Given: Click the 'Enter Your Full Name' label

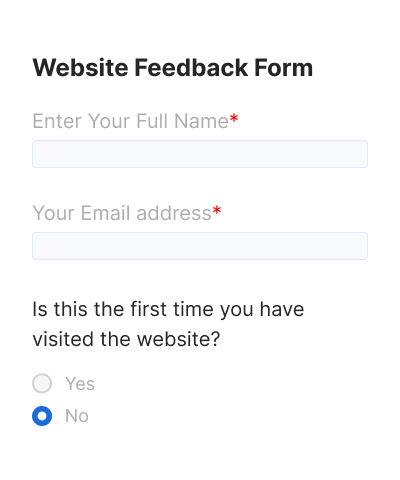Looking at the screenshot, I should click(130, 121).
